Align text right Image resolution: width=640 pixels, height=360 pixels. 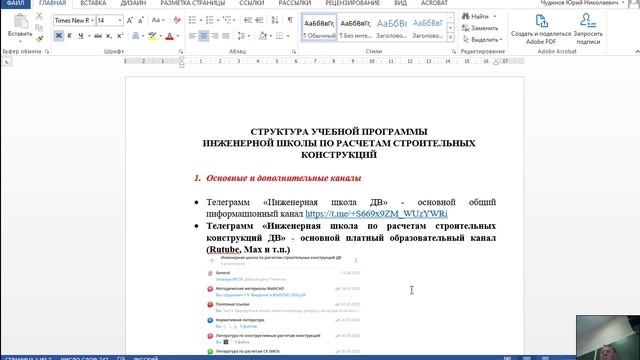coord(215,36)
